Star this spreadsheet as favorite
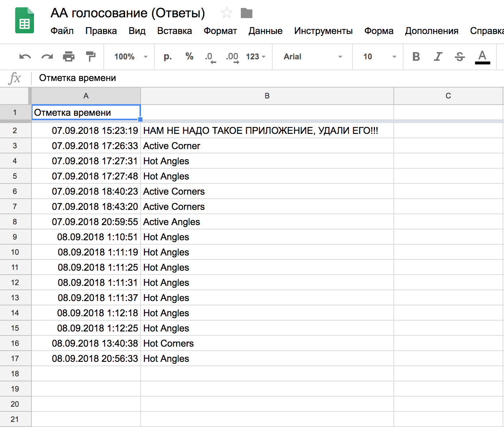 click(x=227, y=12)
